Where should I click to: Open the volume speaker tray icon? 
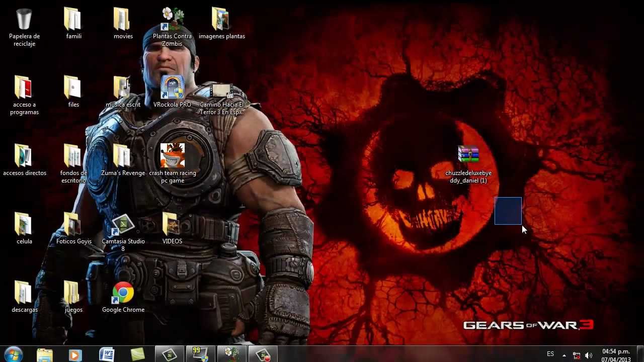[x=589, y=355]
